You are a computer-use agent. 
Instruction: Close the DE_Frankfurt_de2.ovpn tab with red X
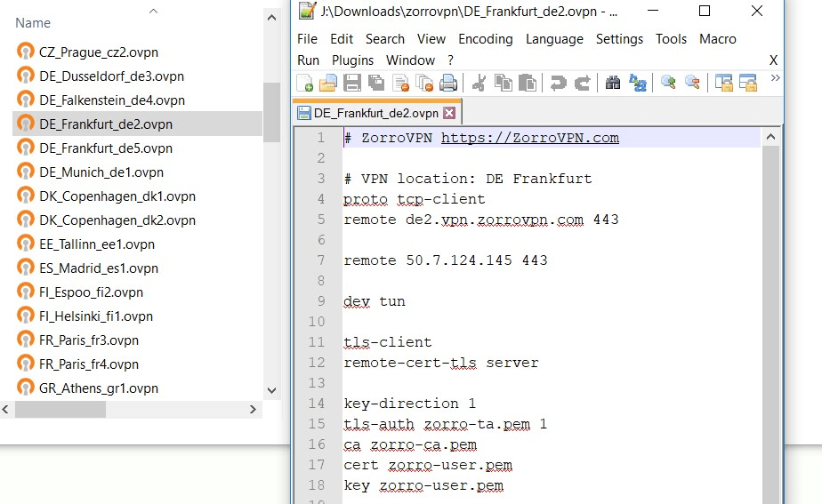pos(449,113)
